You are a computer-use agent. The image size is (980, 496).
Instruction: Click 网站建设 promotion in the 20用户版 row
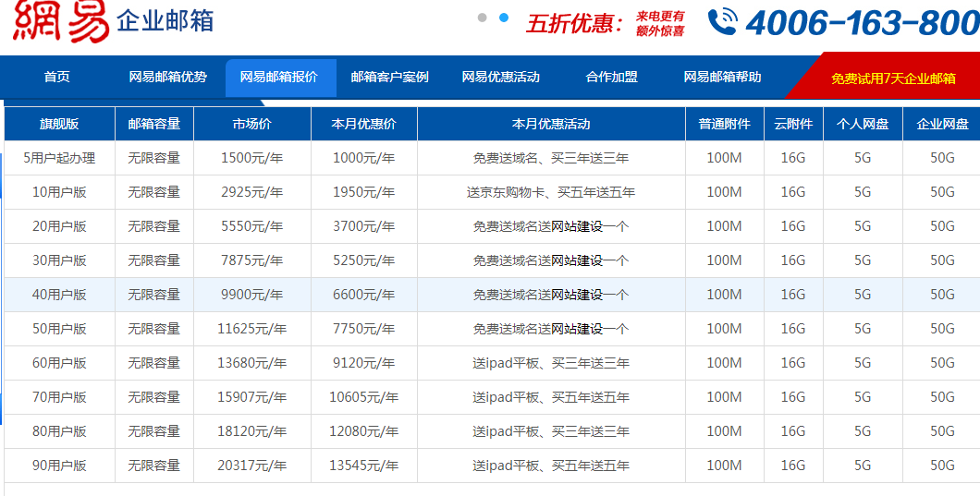click(576, 226)
